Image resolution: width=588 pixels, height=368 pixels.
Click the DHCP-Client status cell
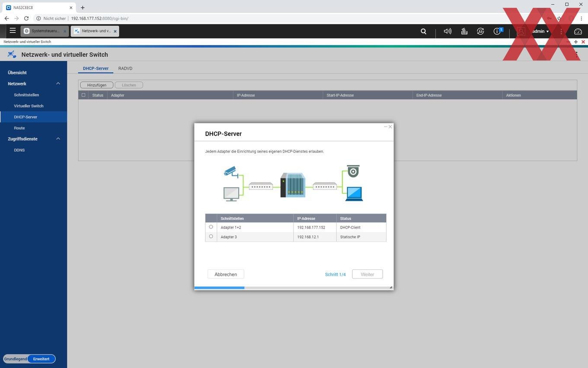click(x=361, y=227)
